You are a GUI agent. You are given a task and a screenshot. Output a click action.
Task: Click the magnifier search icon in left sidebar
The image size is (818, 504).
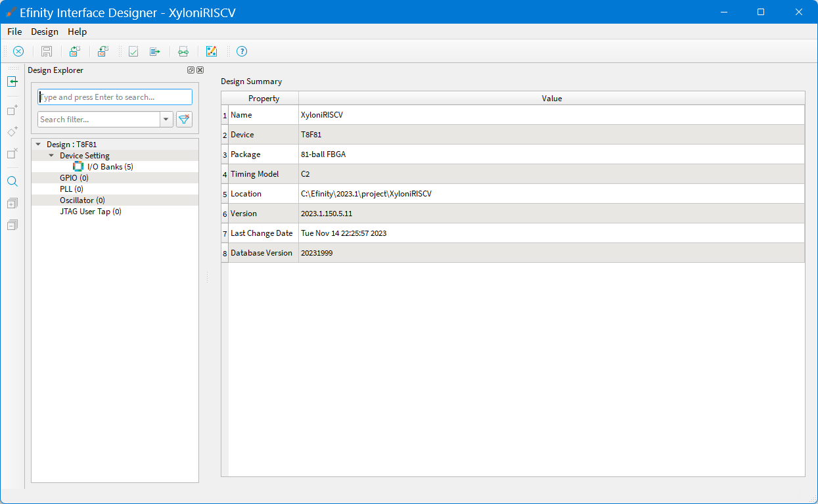click(x=12, y=181)
